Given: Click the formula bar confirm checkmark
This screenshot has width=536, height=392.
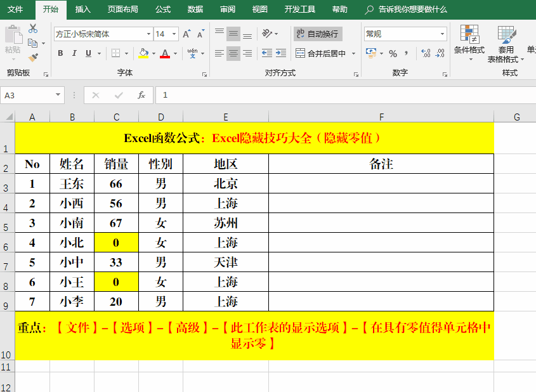Looking at the screenshot, I should (x=119, y=95).
